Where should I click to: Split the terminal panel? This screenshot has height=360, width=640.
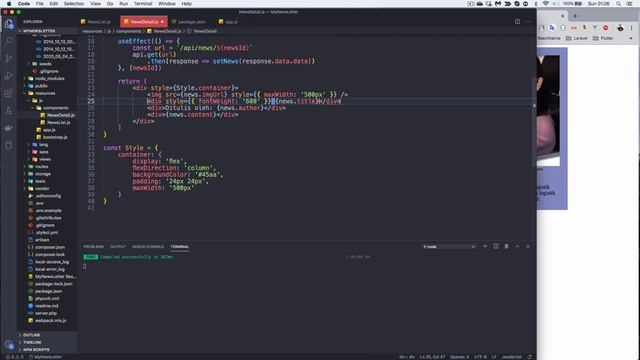496,247
